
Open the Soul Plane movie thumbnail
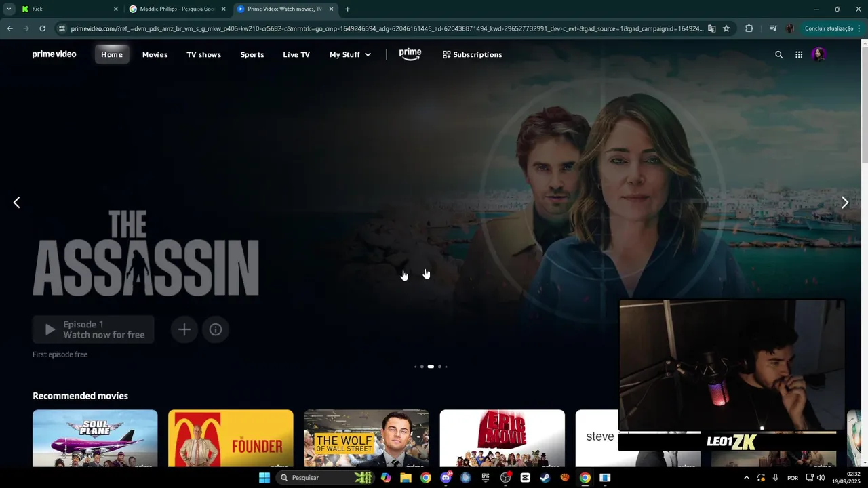pyautogui.click(x=95, y=439)
